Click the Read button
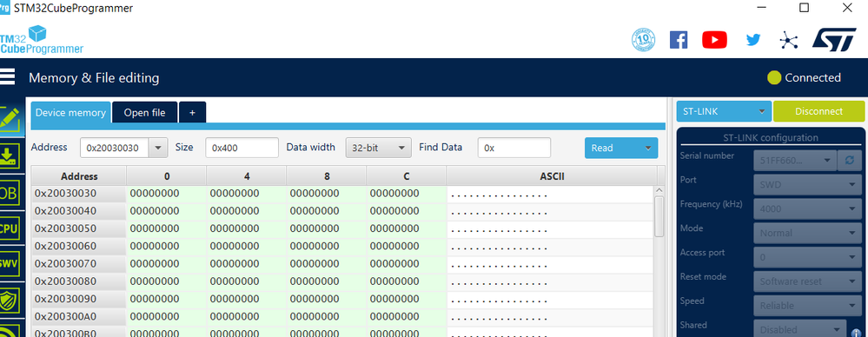The width and height of the screenshot is (868, 337). [613, 148]
